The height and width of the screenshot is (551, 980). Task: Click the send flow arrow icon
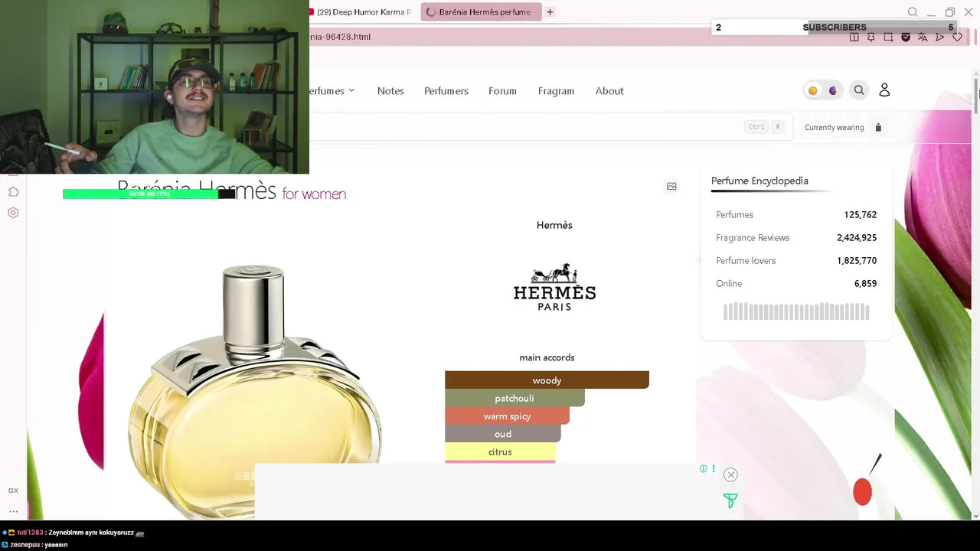coord(939,37)
